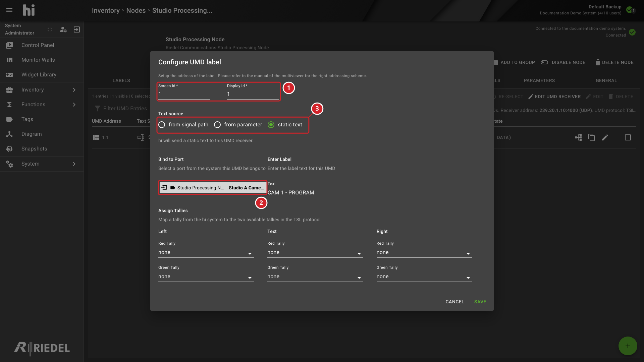The width and height of the screenshot is (644, 362).
Task: Click Add to Group button
Action: tap(514, 62)
